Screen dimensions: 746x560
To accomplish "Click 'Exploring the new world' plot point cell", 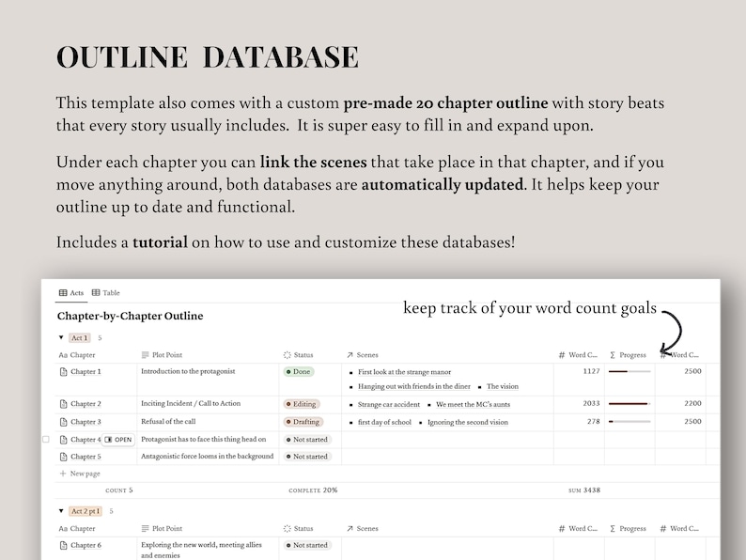I will click(201, 550).
